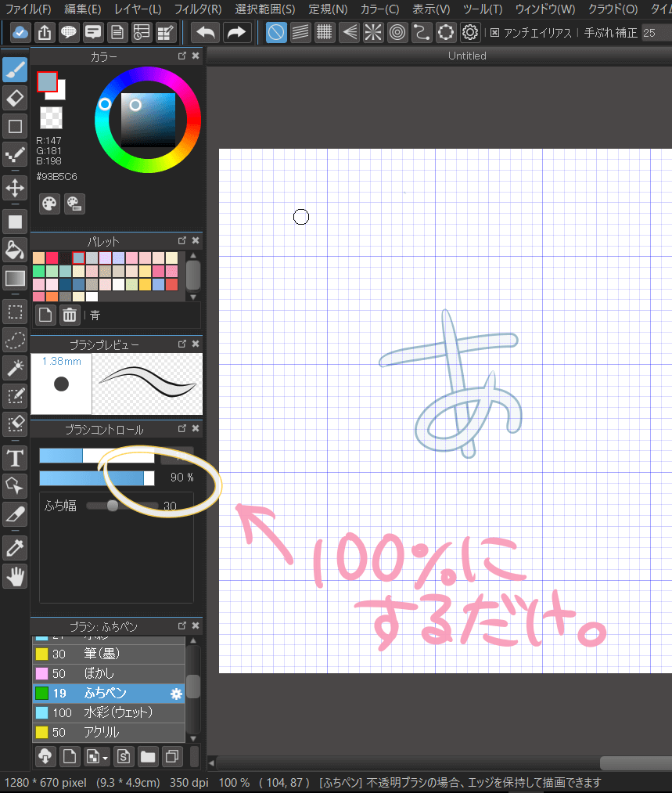
Task: Open the 表示(V) menu
Action: (431, 9)
